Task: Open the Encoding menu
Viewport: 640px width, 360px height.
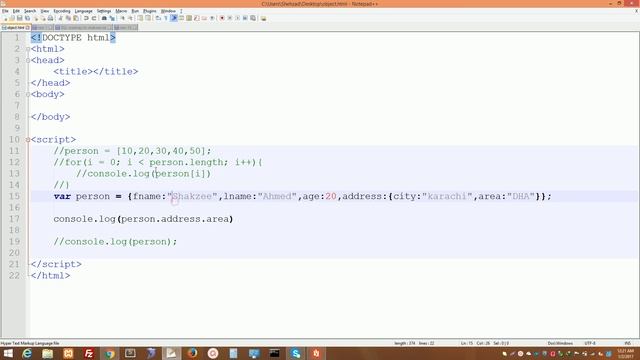Action: 62,11
